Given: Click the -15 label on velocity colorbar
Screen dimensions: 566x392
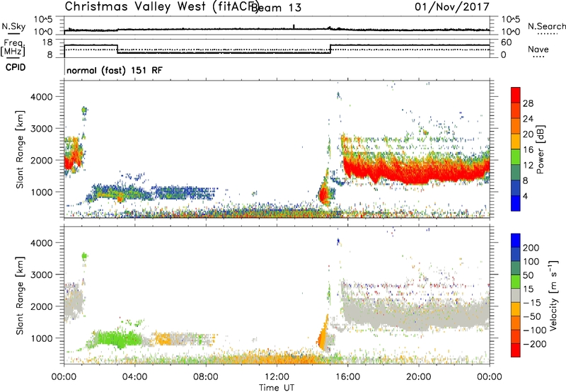Looking at the screenshot, I should (x=532, y=303).
